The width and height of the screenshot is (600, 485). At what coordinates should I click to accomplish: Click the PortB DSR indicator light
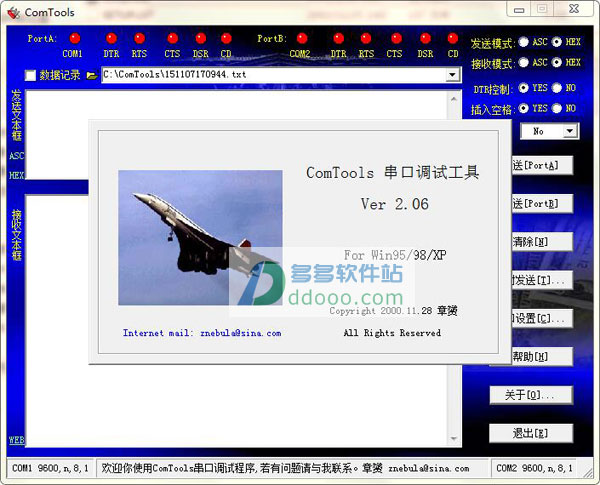(425, 38)
